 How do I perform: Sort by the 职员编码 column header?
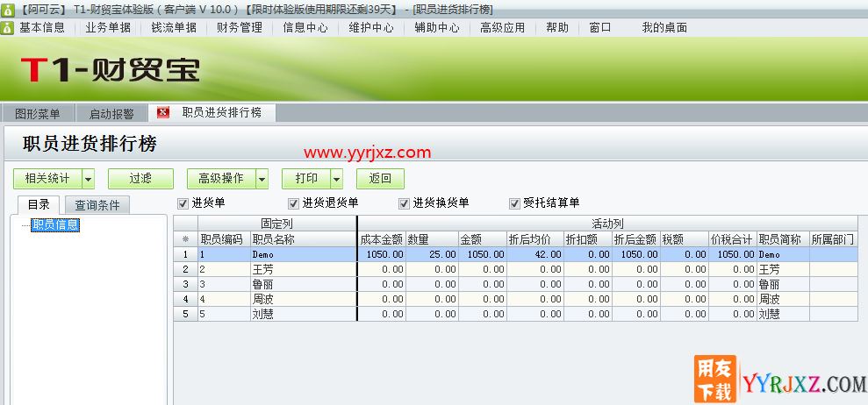224,239
